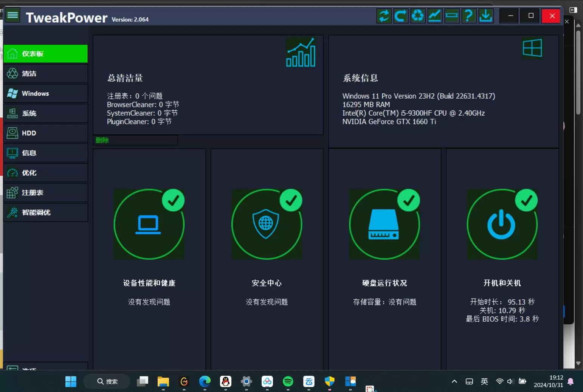583x392 pixels.
Task: Open the hamburger menu beside the TweakPower title
Action: click(12, 15)
